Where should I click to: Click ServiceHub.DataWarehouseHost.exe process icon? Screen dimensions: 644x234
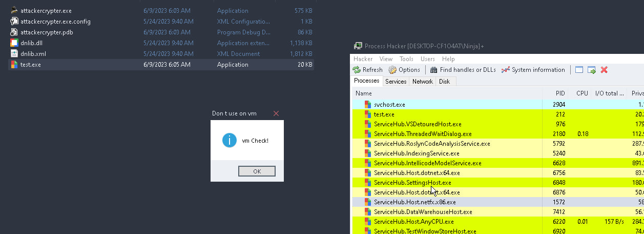coord(367,212)
